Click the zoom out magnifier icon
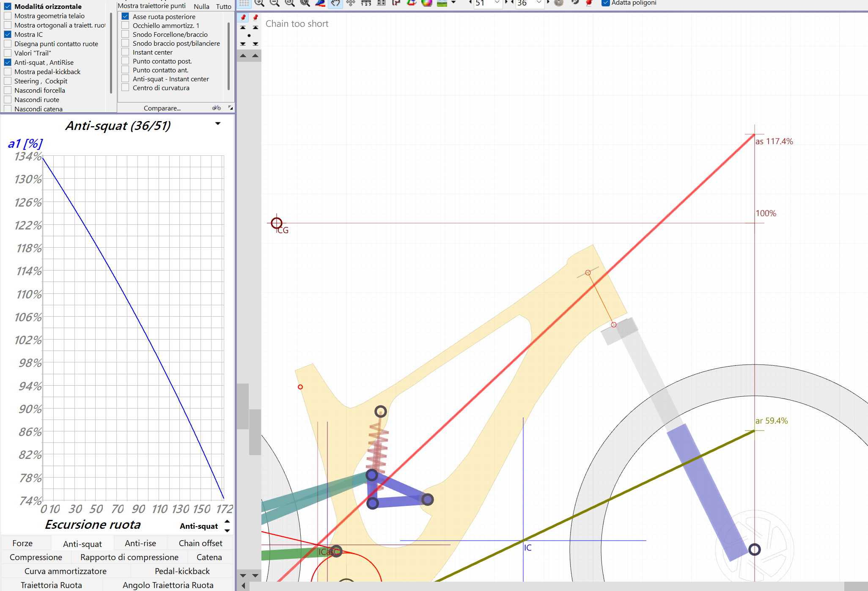This screenshot has height=591, width=868. click(275, 3)
